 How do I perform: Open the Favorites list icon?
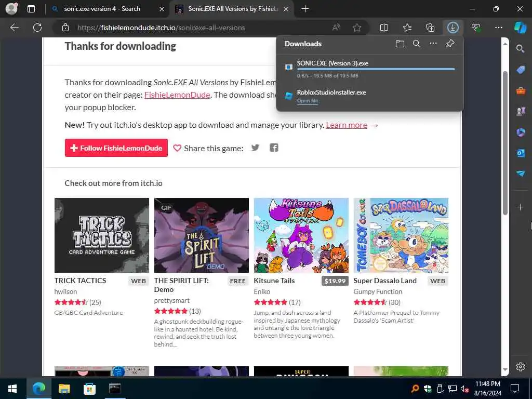tap(407, 28)
